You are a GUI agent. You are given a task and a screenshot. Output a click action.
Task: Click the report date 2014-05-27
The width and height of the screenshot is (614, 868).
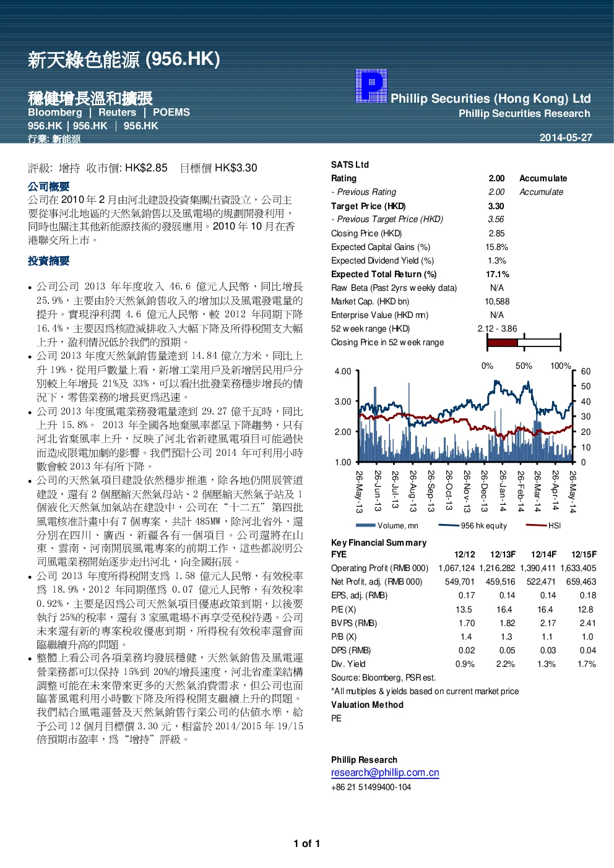pyautogui.click(x=566, y=137)
